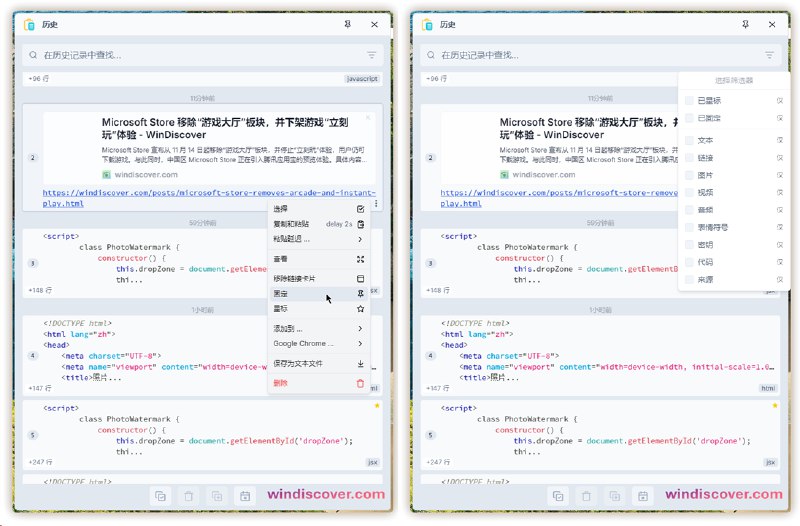This screenshot has width=800, height=526.
Task: Expand the 添加到 submenu in the context menu
Action: click(x=318, y=329)
